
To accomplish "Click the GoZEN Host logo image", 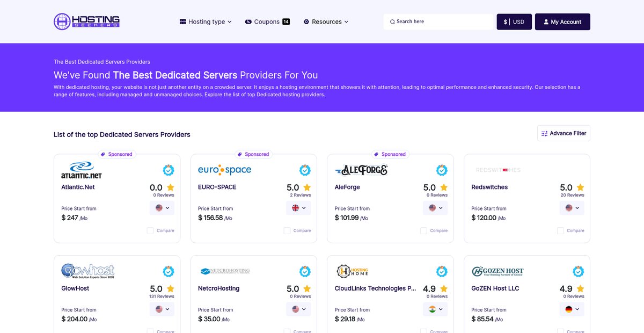I will tap(497, 271).
